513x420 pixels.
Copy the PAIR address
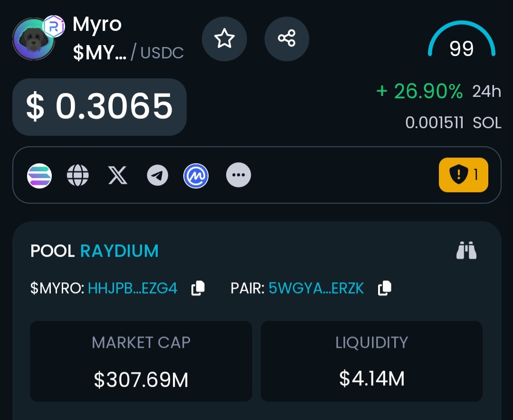[x=385, y=288]
